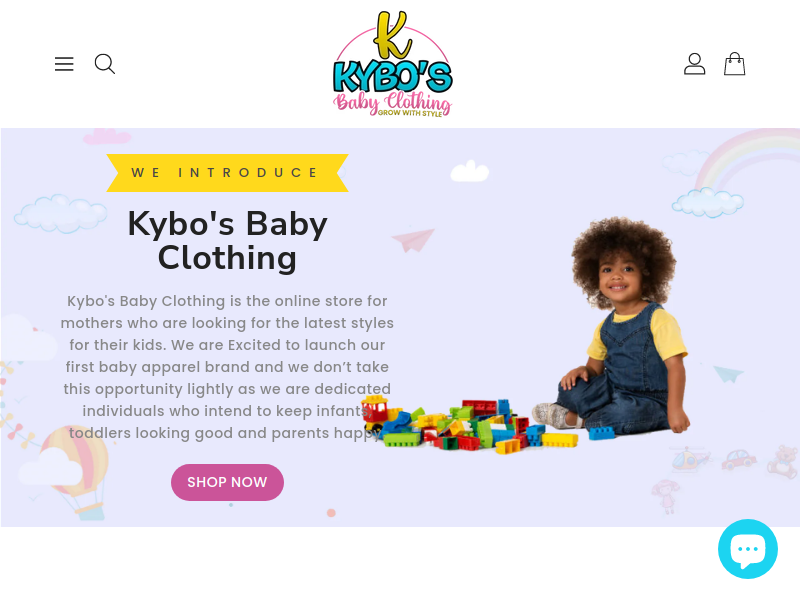Click the pink doll illustration
Viewport: 800px width, 600px height.
tap(666, 495)
